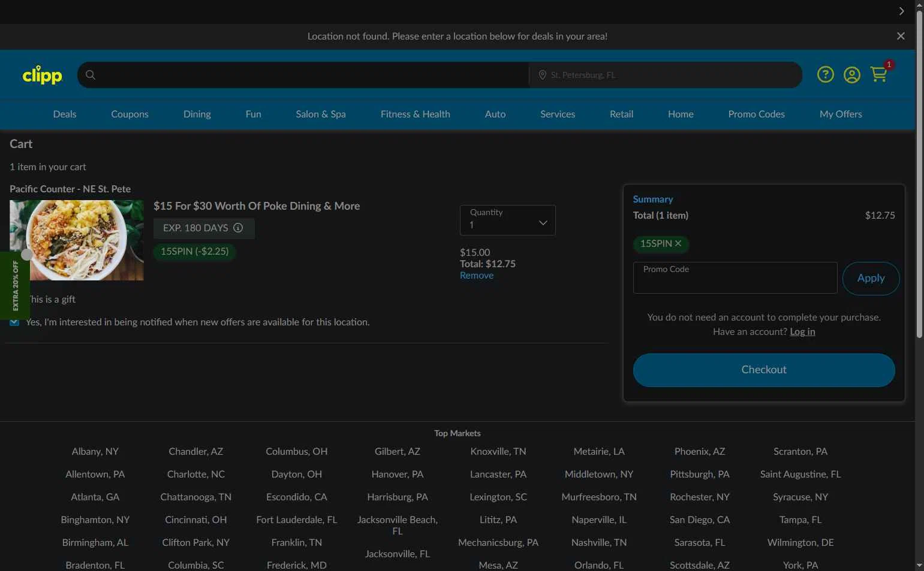Click the Log in link
924x571 pixels.
(x=802, y=331)
